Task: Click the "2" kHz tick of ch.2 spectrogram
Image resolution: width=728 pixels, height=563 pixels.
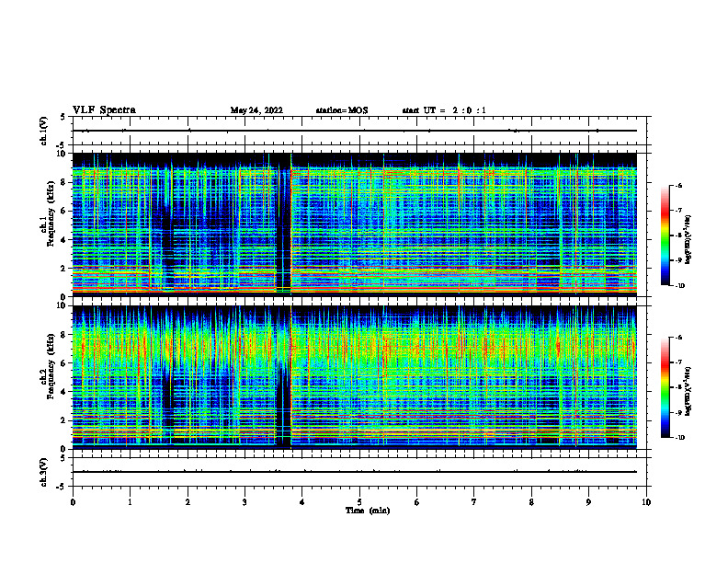Action: [64, 420]
